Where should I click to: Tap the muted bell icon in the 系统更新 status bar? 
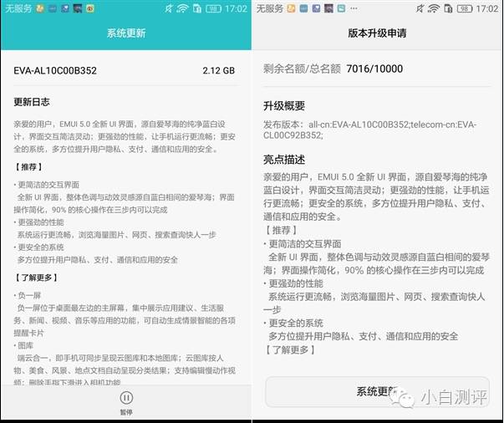click(169, 8)
